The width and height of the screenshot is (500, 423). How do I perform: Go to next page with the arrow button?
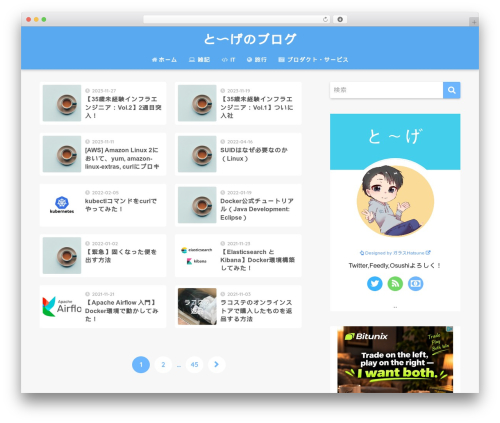(x=216, y=364)
